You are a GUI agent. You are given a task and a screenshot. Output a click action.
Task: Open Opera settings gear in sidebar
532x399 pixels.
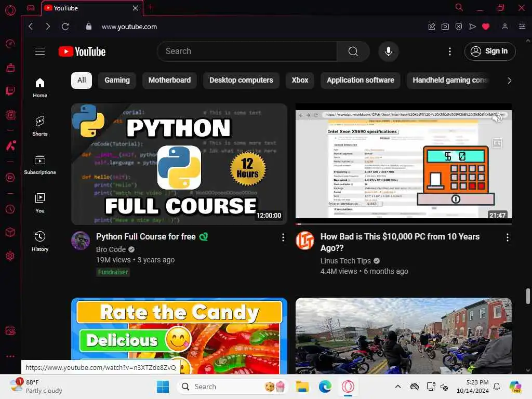(x=10, y=256)
